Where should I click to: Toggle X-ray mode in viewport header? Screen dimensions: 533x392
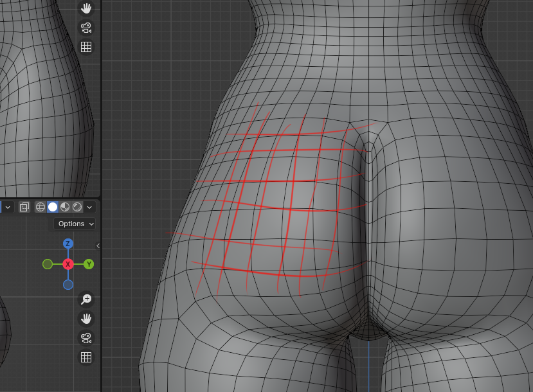24,207
